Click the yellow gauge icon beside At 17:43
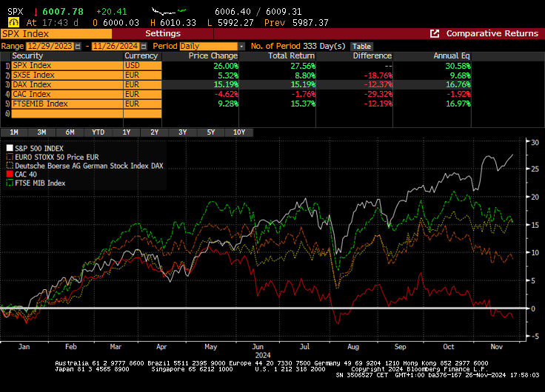545x392 pixels. (x=13, y=23)
